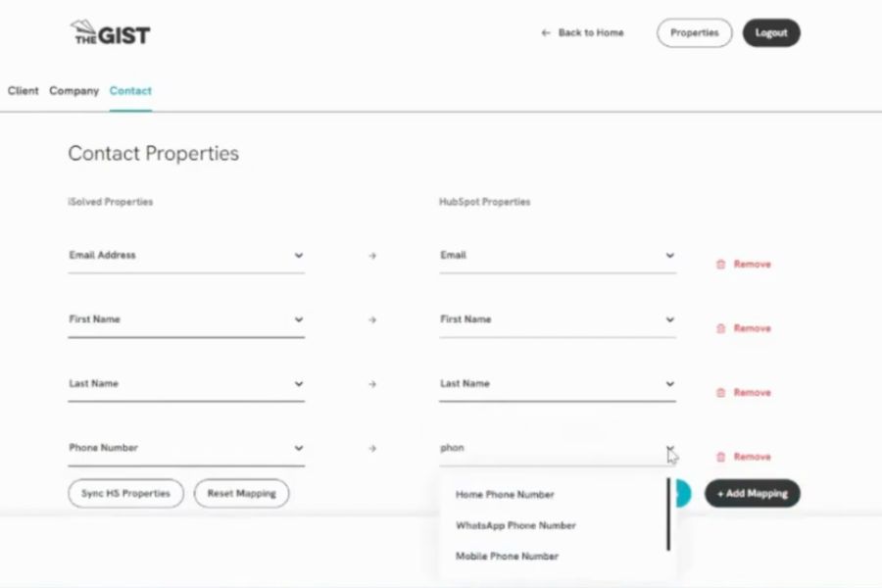
Task: Open the Properties button in header
Action: 694,32
